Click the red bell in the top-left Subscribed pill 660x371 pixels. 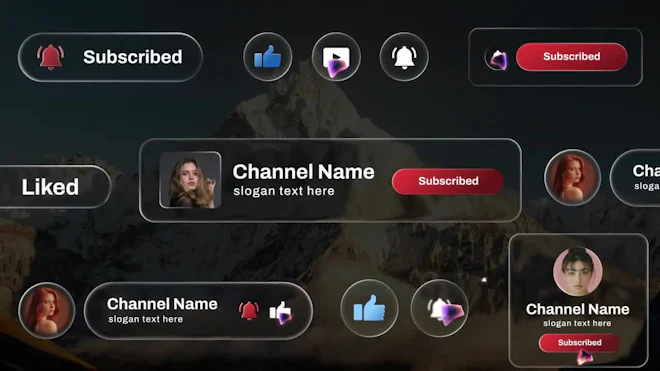[x=51, y=57]
